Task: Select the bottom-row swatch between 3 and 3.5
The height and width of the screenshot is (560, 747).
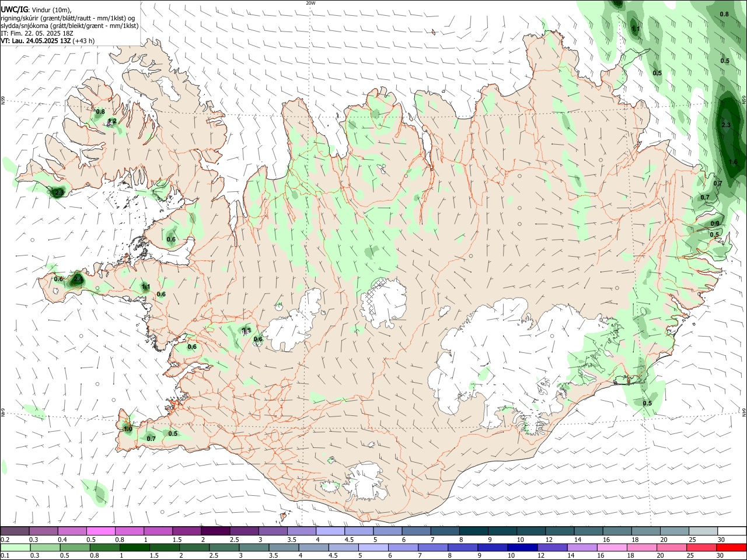Action: click(253, 548)
